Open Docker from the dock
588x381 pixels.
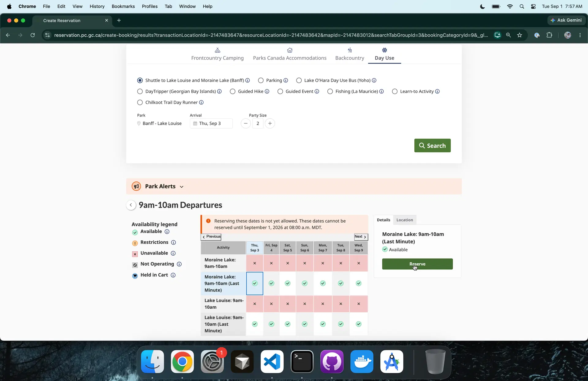pos(362,362)
